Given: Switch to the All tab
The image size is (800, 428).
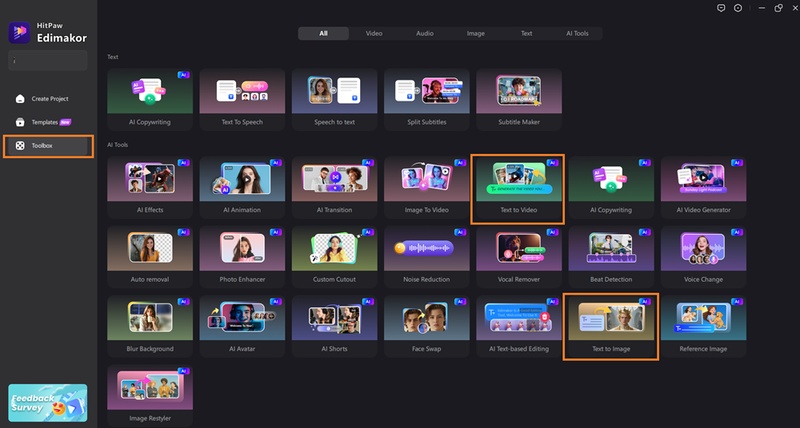Looking at the screenshot, I should click(323, 33).
